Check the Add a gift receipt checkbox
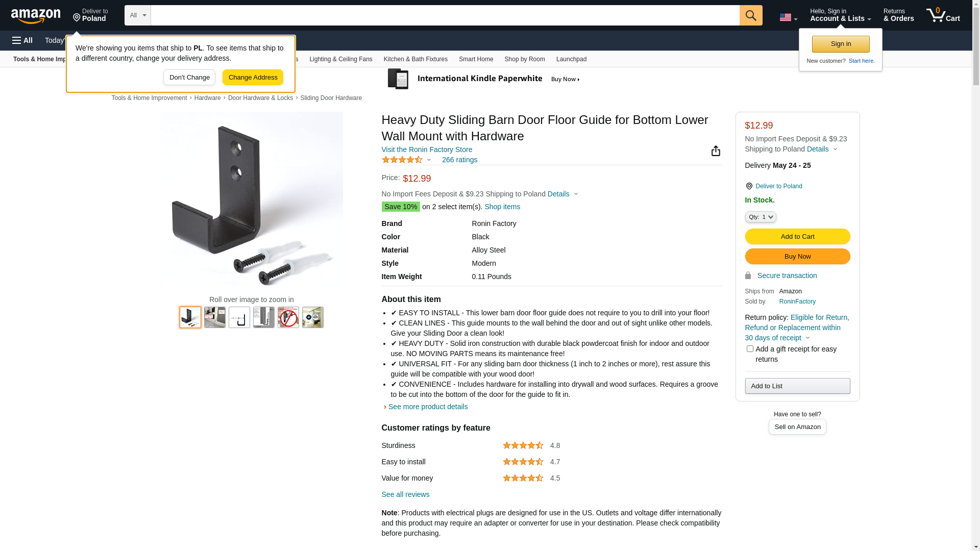Image resolution: width=980 pixels, height=551 pixels. coord(750,349)
